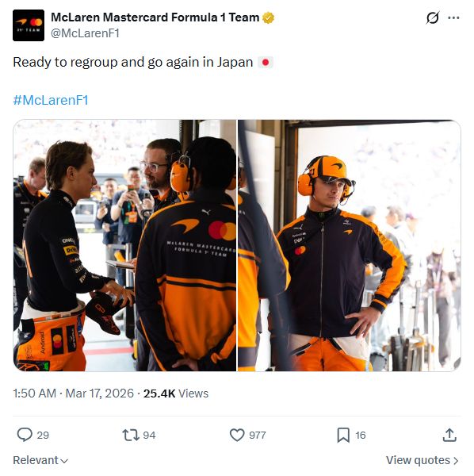
Task: Bookmark this post
Action: (x=343, y=435)
